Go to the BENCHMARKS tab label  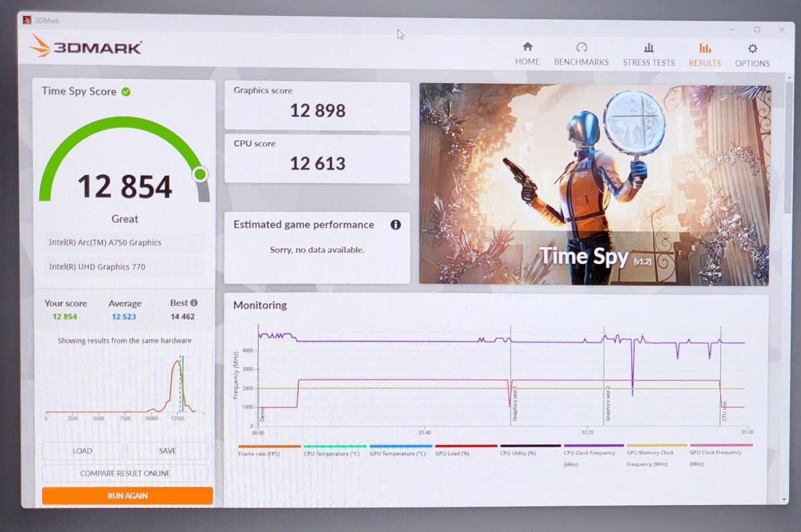pyautogui.click(x=581, y=62)
